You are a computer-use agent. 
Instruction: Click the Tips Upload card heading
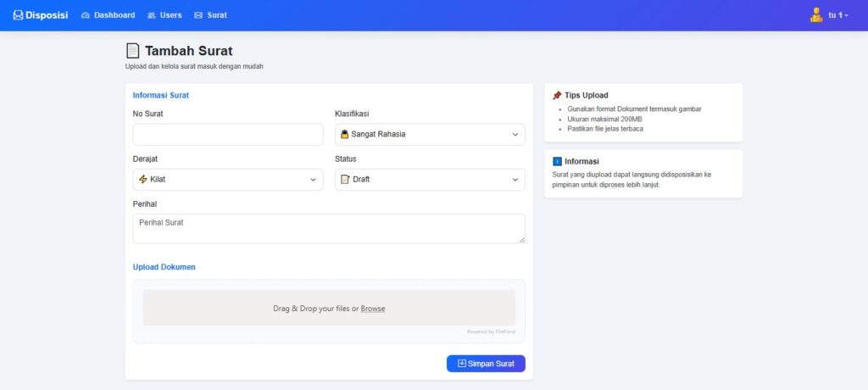[587, 95]
